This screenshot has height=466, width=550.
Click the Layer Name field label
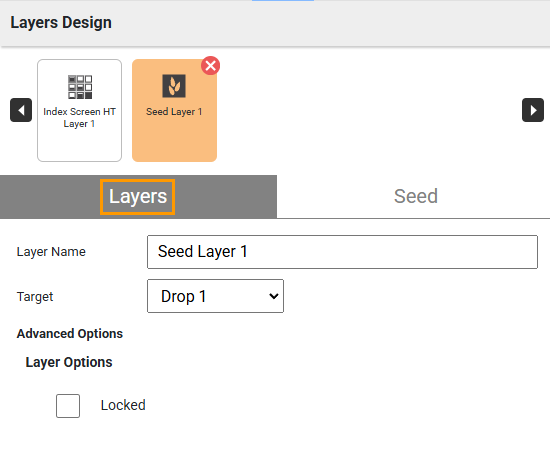(x=51, y=252)
